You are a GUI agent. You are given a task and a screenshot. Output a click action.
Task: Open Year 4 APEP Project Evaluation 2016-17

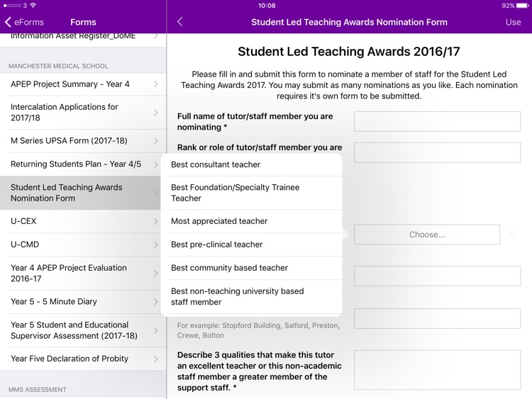(x=80, y=273)
